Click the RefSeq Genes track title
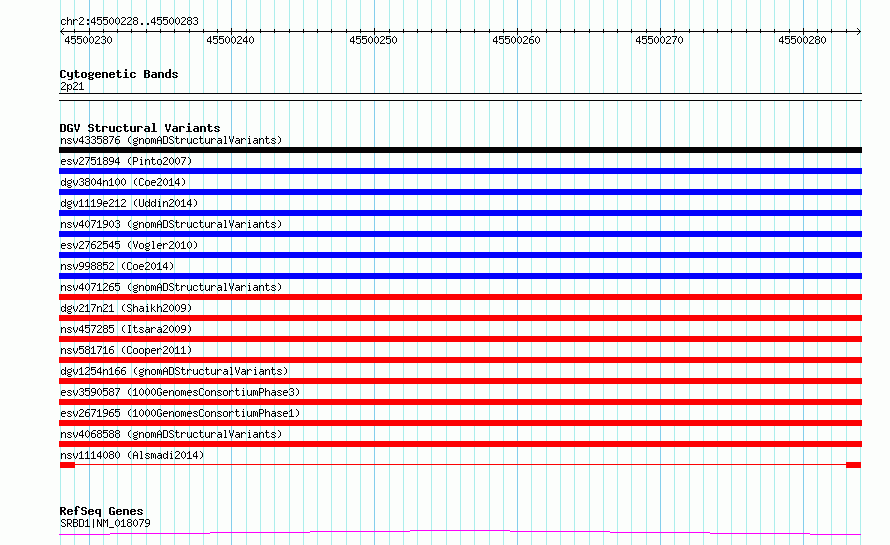 pyautogui.click(x=102, y=512)
